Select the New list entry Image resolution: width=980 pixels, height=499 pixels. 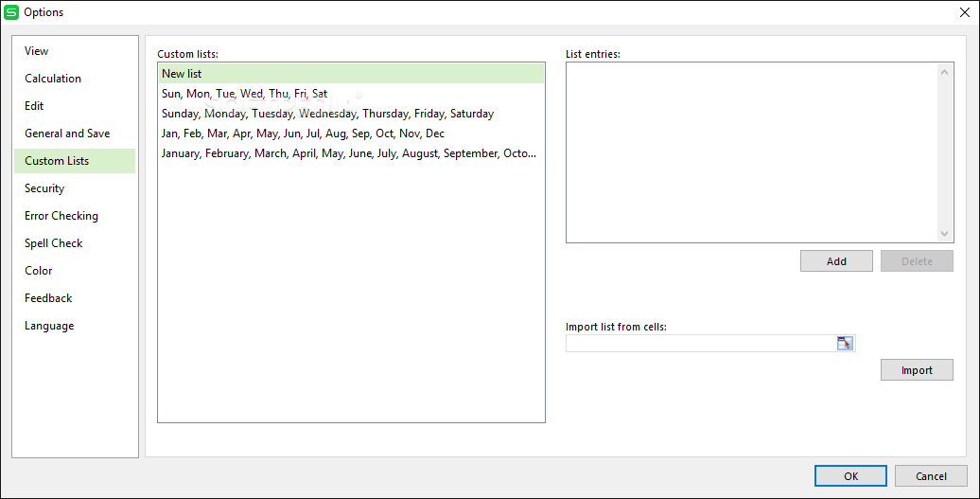[351, 74]
